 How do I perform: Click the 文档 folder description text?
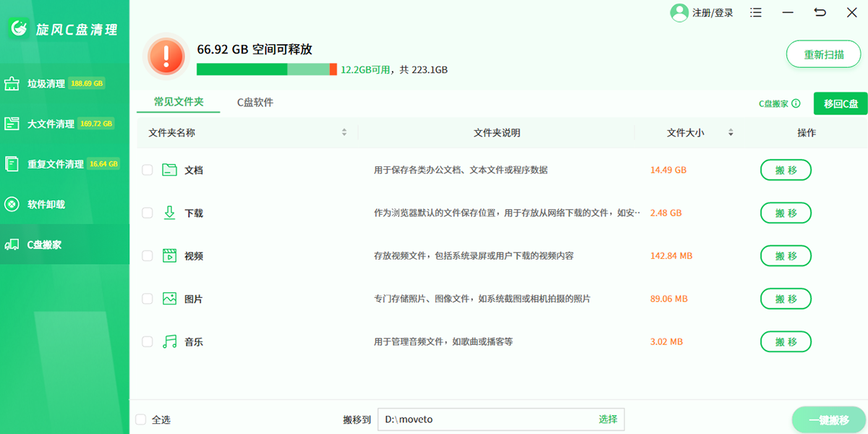click(x=461, y=170)
